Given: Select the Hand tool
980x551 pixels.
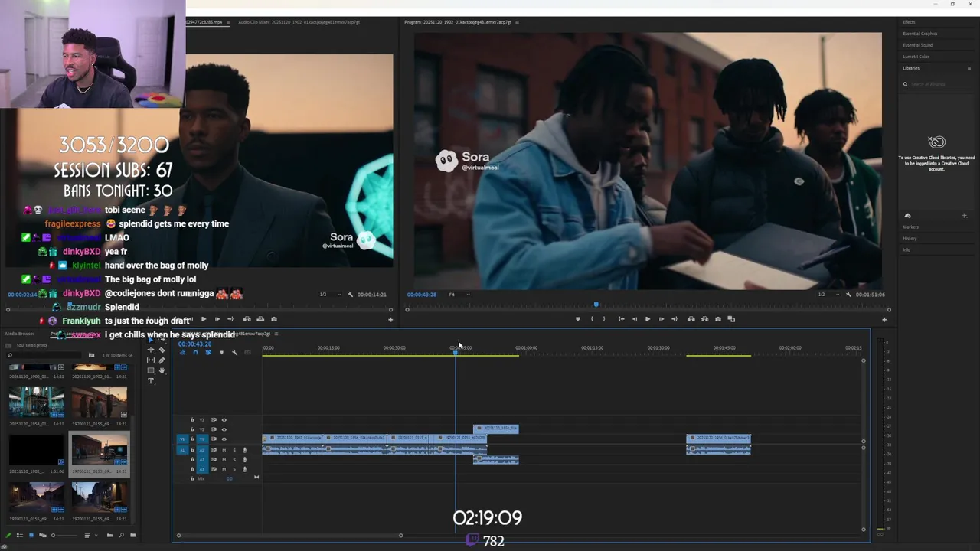Looking at the screenshot, I should [162, 370].
